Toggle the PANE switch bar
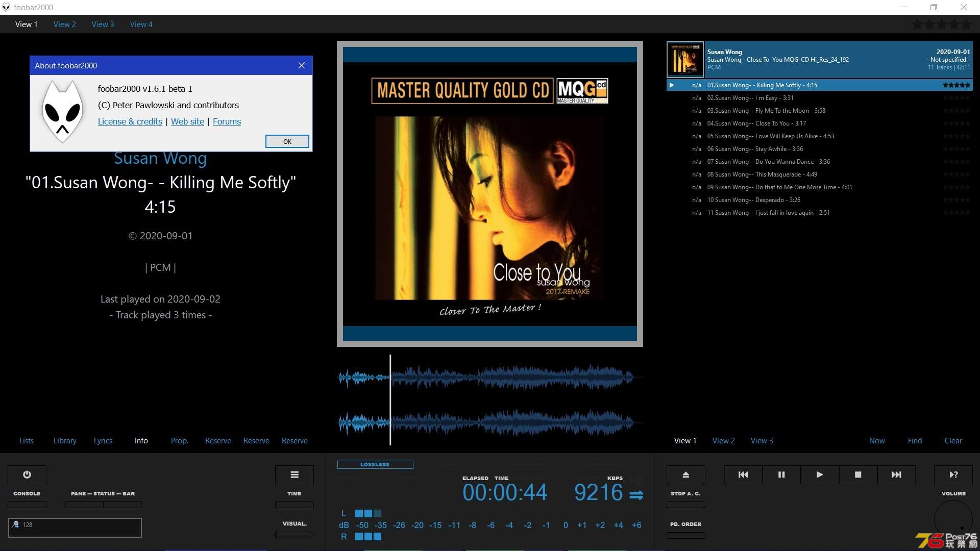 (84, 505)
